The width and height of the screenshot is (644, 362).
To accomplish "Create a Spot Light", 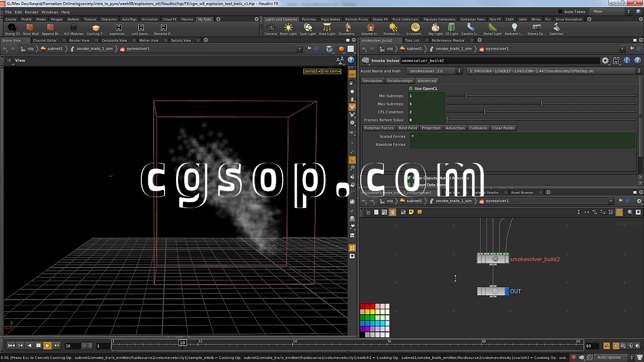I will click(308, 29).
